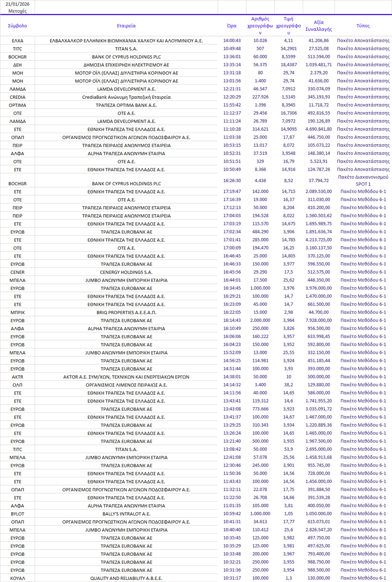Select the value cell 3.035.091,72
392x582 pixels.
click(x=318, y=409)
